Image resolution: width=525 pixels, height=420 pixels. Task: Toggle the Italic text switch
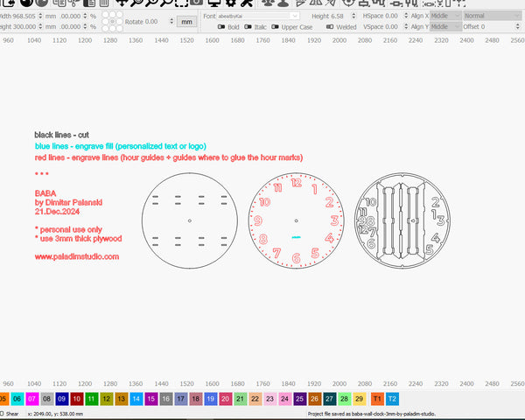[248, 26]
